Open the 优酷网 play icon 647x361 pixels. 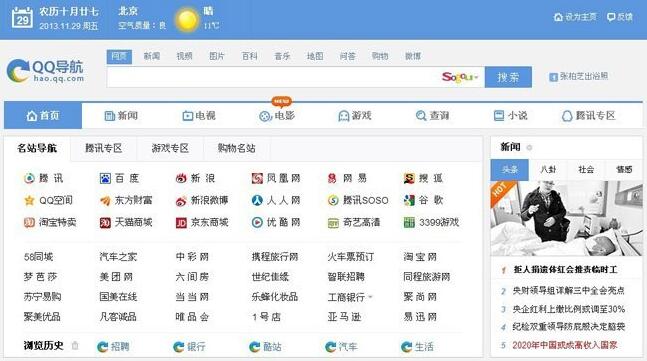coord(257,223)
